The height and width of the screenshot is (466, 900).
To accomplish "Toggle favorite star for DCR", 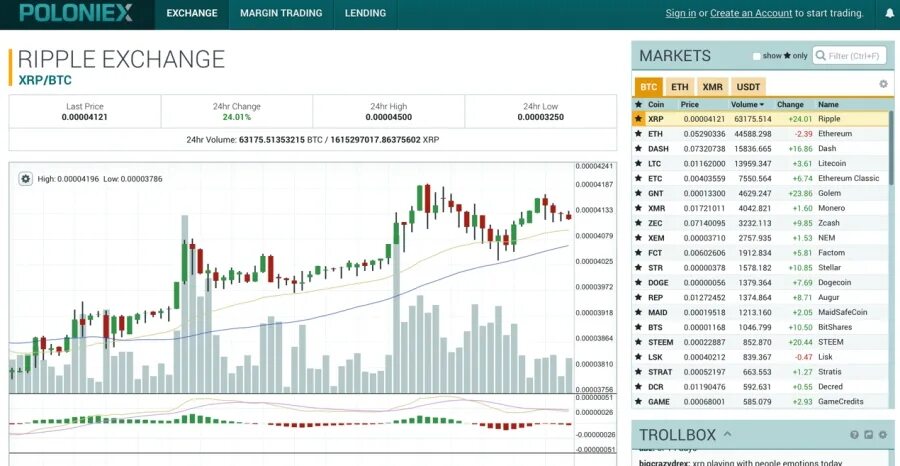I will [638, 387].
